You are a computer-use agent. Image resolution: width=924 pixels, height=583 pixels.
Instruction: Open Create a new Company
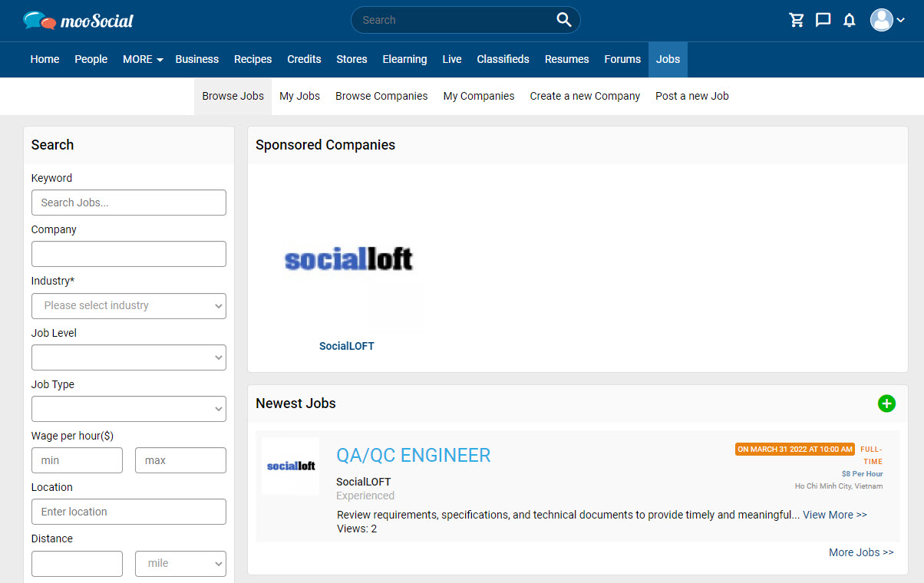click(585, 96)
